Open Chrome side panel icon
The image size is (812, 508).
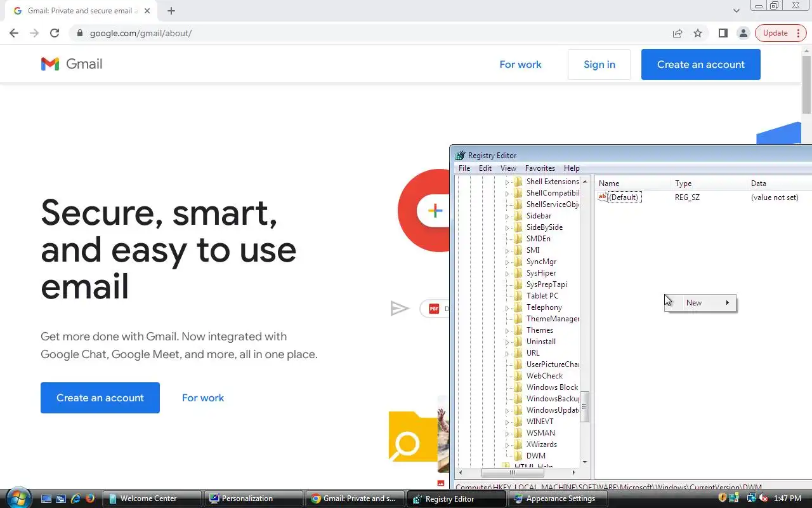click(x=723, y=33)
